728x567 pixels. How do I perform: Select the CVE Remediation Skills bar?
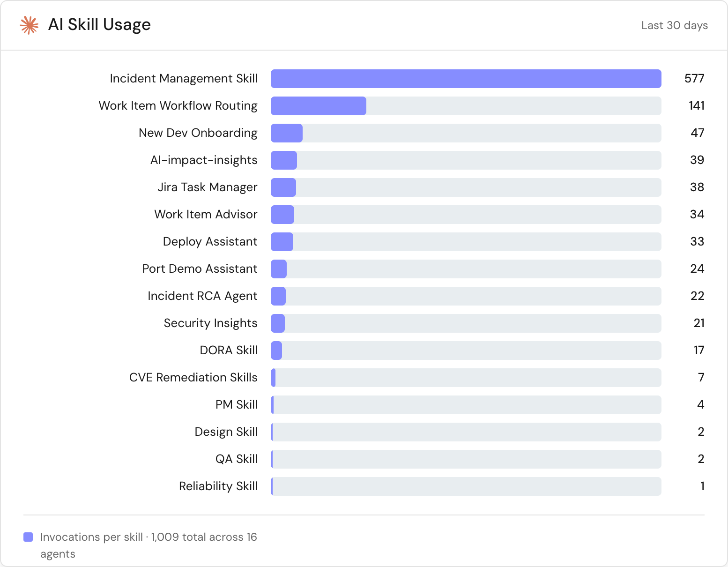(273, 378)
